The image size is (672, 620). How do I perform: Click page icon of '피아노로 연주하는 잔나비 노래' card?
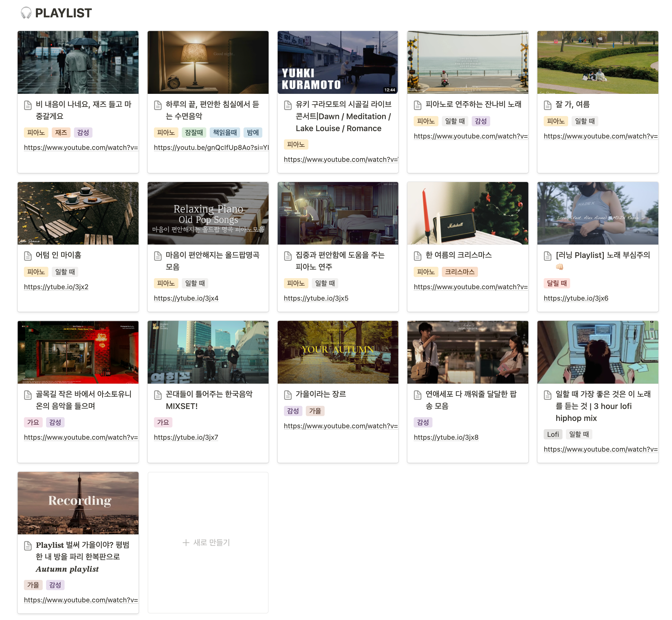point(417,105)
